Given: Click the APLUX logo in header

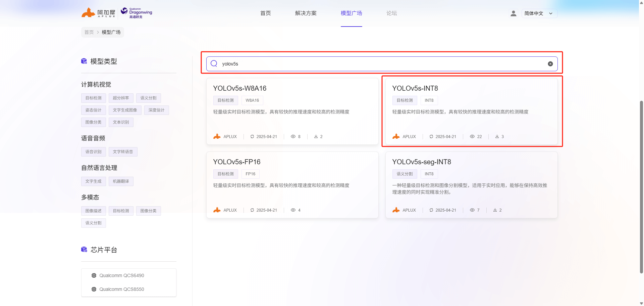Looking at the screenshot, I should click(x=98, y=13).
